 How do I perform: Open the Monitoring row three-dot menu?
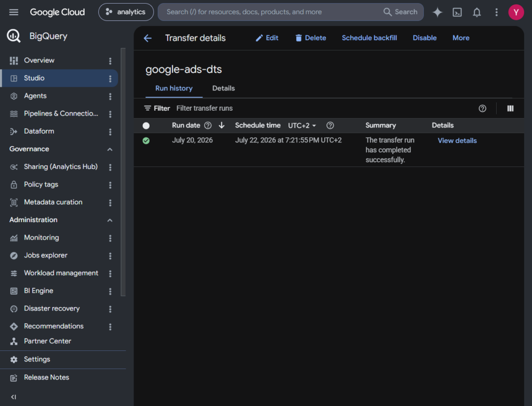[110, 238]
